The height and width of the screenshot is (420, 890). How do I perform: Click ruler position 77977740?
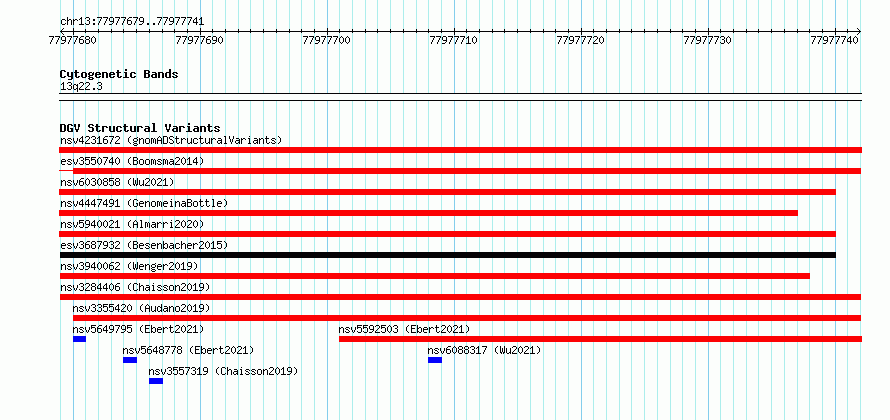click(835, 40)
